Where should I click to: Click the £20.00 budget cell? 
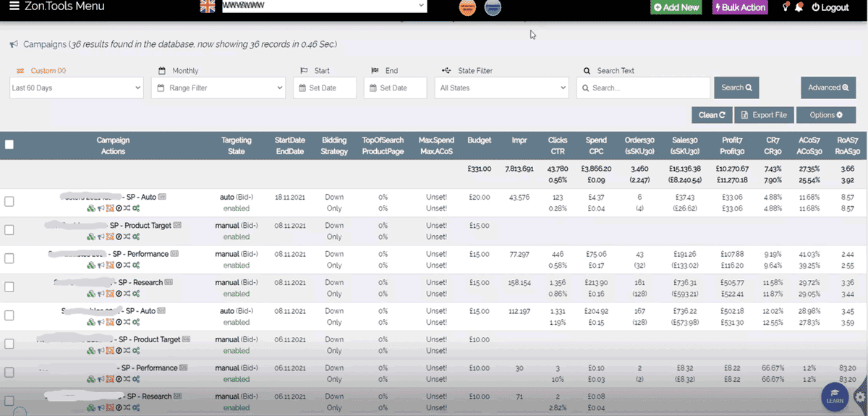coord(480,197)
